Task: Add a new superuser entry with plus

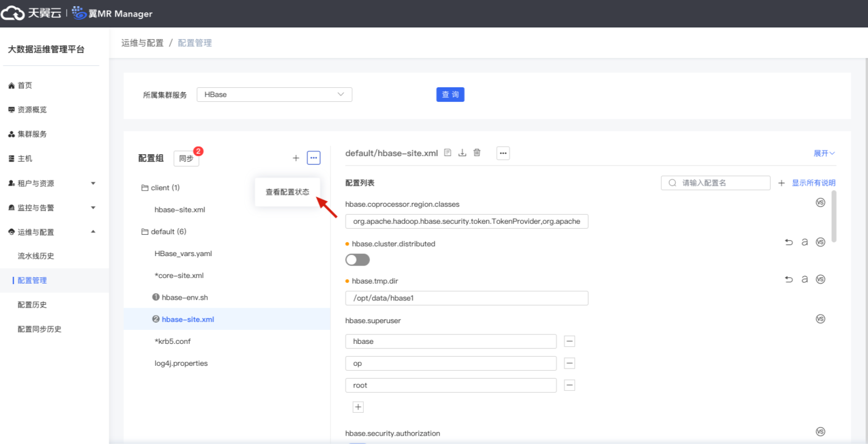Action: (358, 407)
